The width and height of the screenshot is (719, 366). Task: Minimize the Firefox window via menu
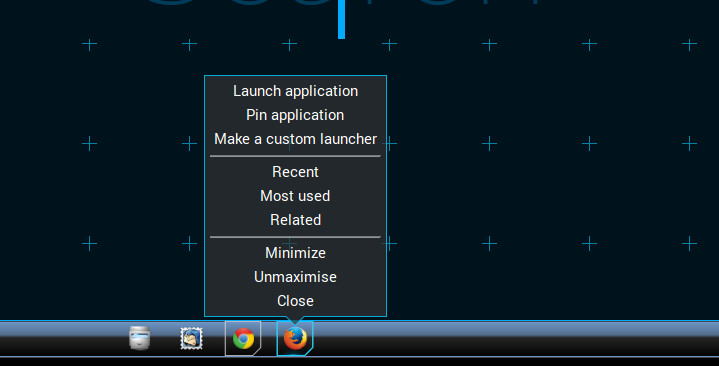click(295, 253)
